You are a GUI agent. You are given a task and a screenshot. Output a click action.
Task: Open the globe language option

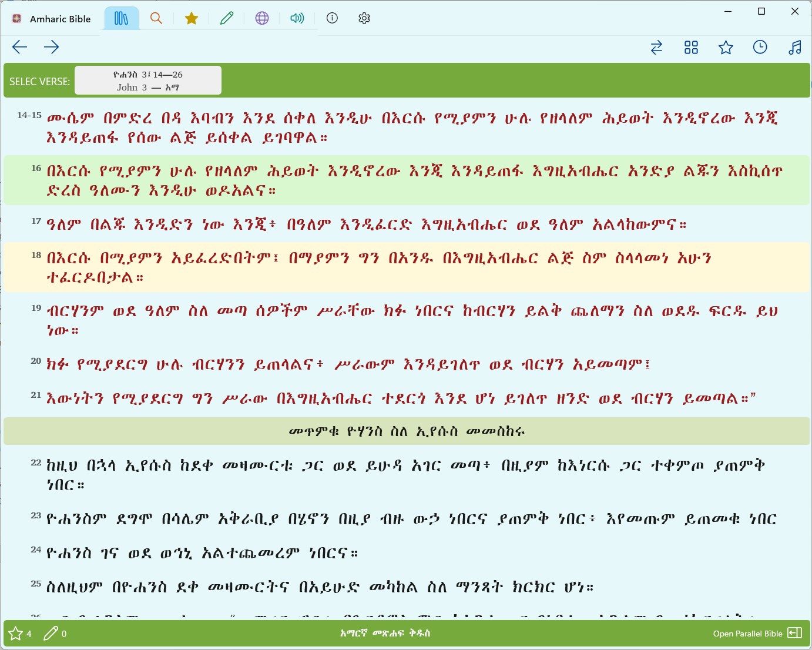pyautogui.click(x=262, y=18)
